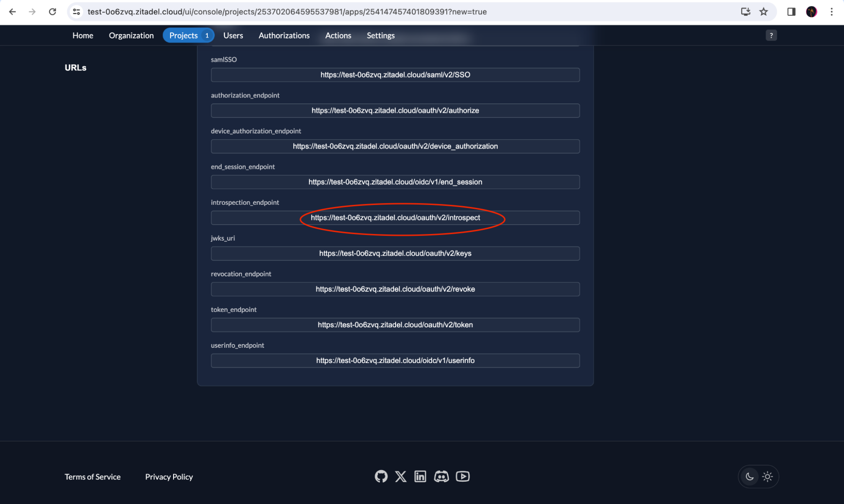
Task: Open Chrome profile avatar menu
Action: [x=811, y=12]
